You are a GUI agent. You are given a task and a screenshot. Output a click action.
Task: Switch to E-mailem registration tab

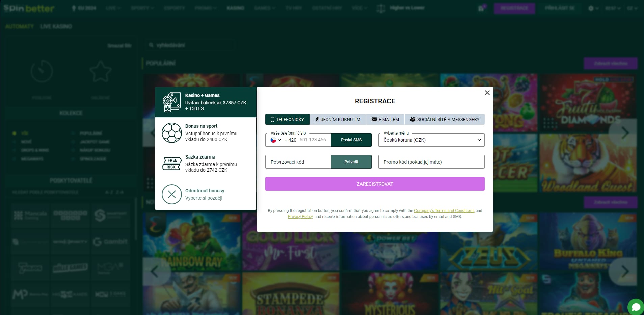point(385,119)
